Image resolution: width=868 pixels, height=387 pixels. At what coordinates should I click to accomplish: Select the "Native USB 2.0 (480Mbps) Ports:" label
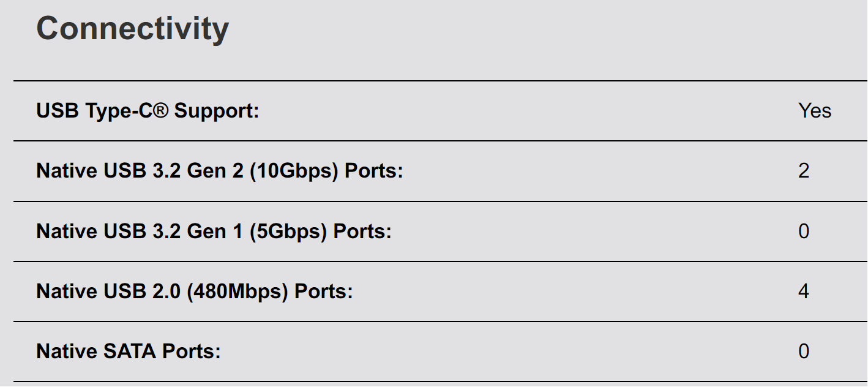[195, 291]
